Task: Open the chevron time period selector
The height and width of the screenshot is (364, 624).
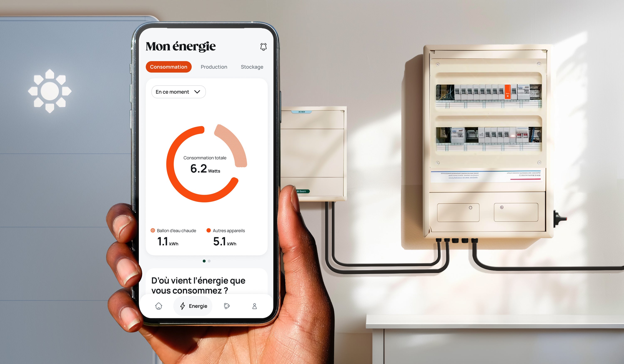Action: (197, 91)
